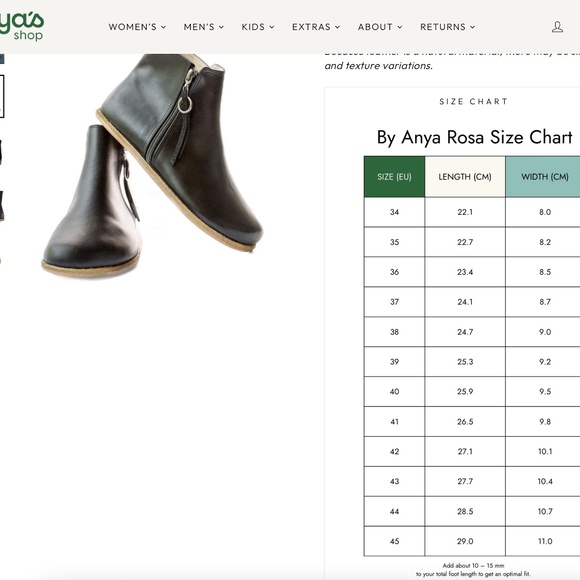Viewport: 580px width, 580px height.
Task: Click size 38 in the chart
Action: point(394,332)
